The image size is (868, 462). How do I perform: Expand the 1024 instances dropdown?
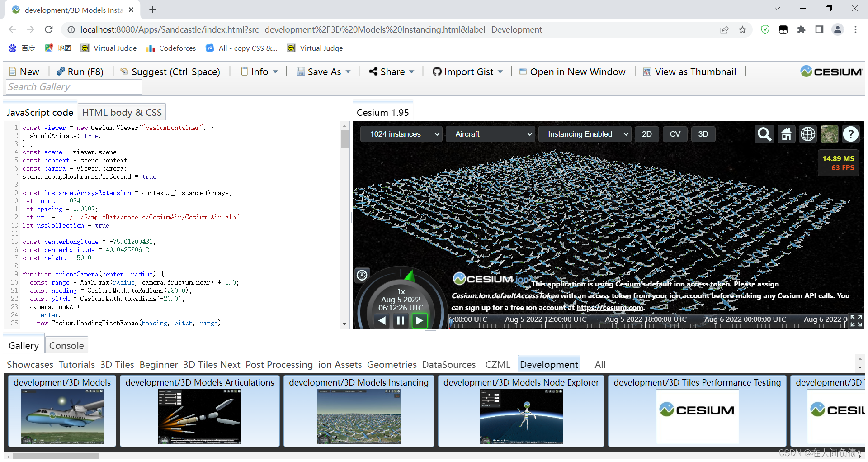[x=401, y=134]
